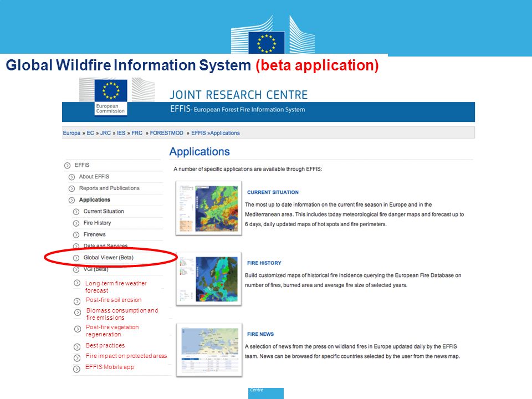Click circle arrow icon beside Applications menu item
The width and height of the screenshot is (532, 399).
tap(71, 200)
